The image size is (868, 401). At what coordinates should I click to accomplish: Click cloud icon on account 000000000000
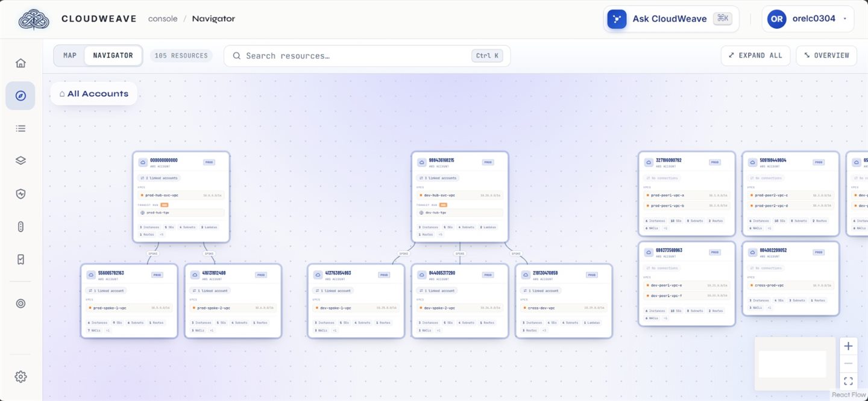143,163
